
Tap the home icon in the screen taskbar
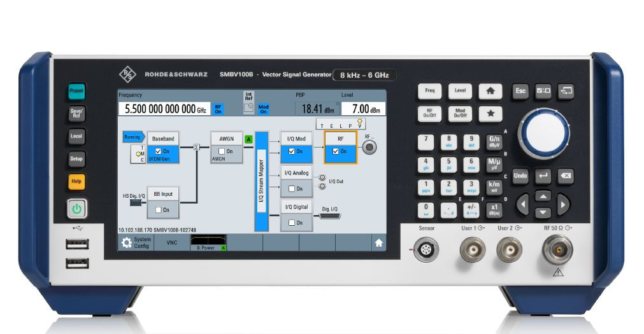[378, 242]
